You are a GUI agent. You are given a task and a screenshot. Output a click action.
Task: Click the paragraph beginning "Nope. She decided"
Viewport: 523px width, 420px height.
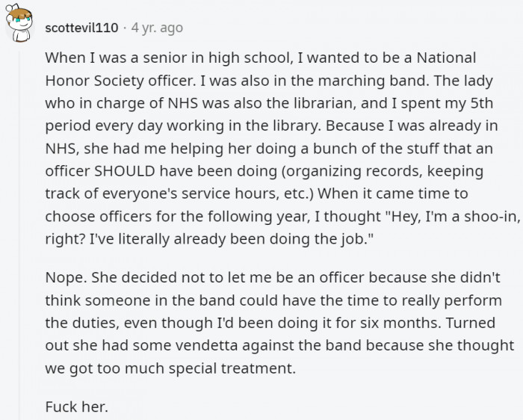[x=279, y=323]
